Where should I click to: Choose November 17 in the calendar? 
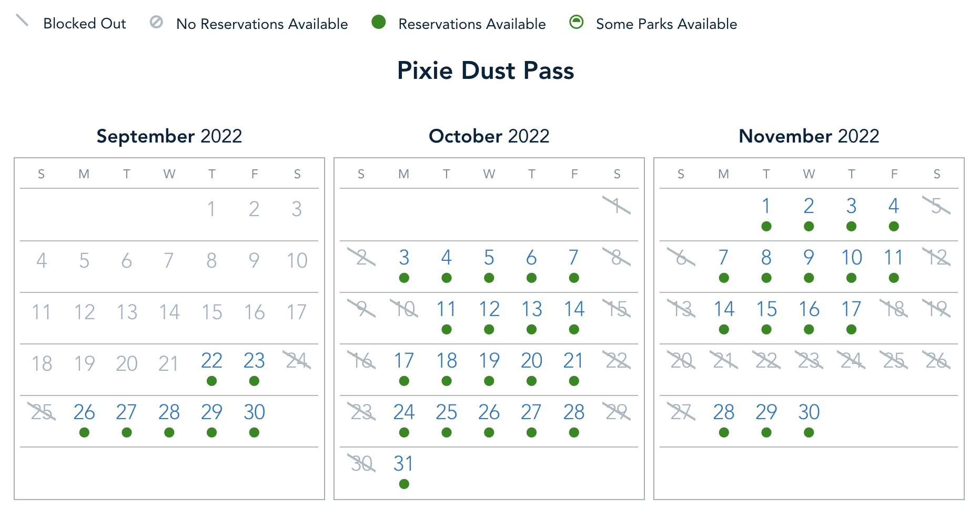(851, 309)
